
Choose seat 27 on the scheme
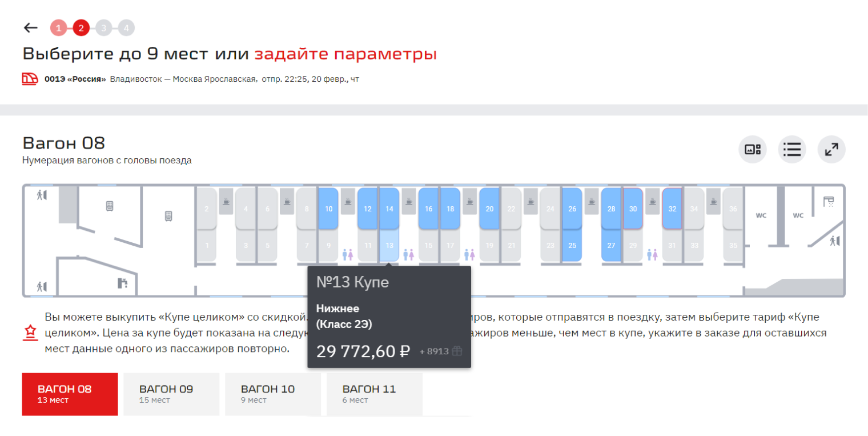[x=612, y=246]
